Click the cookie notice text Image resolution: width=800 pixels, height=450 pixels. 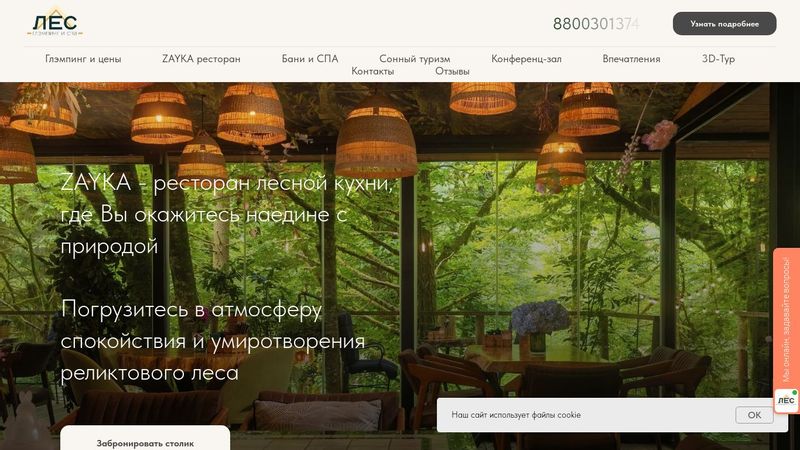coord(516,415)
